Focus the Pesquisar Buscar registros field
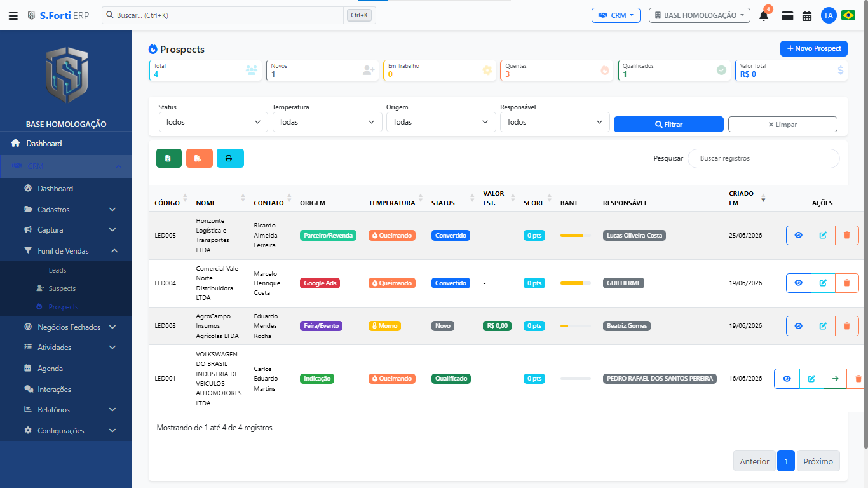The width and height of the screenshot is (868, 488). point(764,158)
